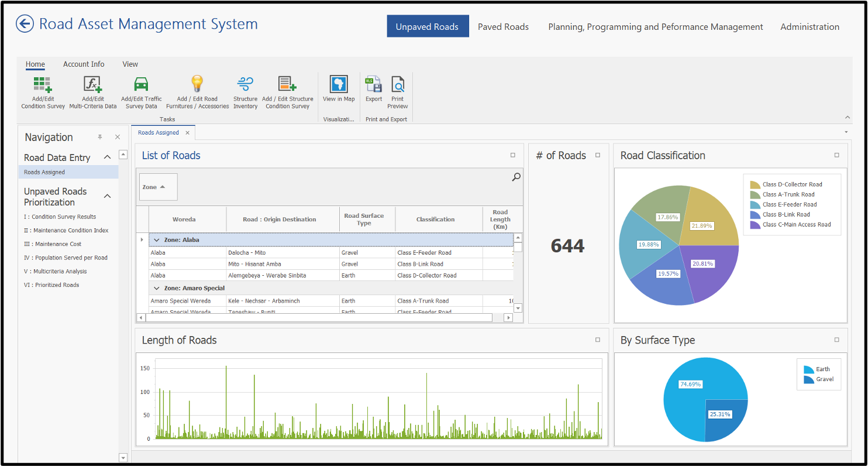Screen dimensions: 868x466
Task: Open the Account Info ribbon tab
Action: [84, 64]
